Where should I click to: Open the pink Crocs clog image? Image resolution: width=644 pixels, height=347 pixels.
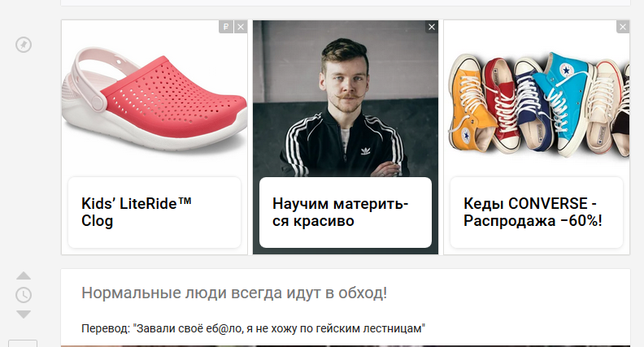pyautogui.click(x=154, y=98)
